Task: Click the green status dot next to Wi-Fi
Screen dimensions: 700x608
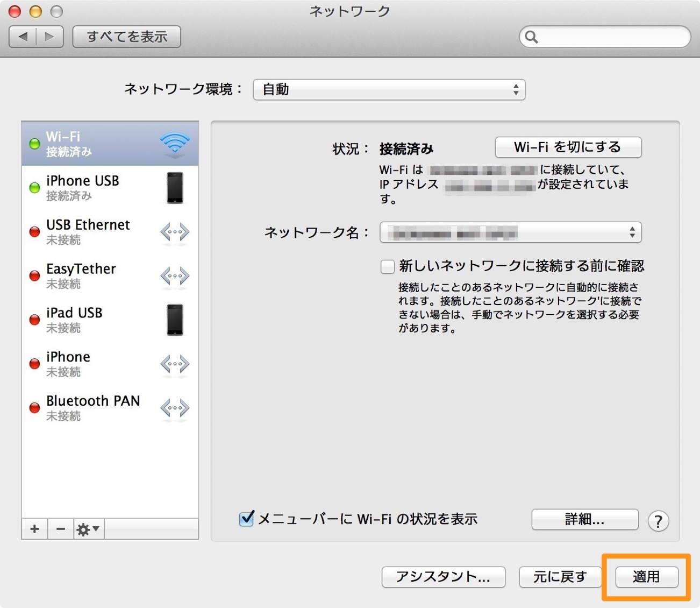Action: pyautogui.click(x=34, y=144)
